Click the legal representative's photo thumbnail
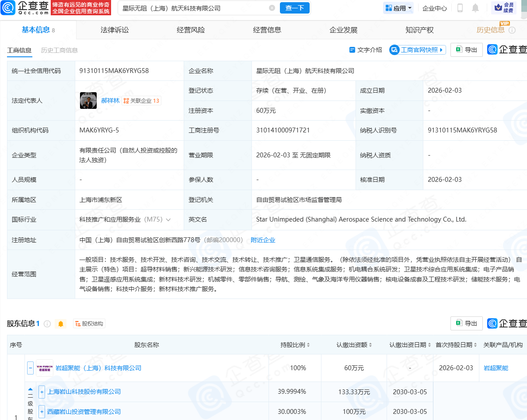 pyautogui.click(x=88, y=100)
